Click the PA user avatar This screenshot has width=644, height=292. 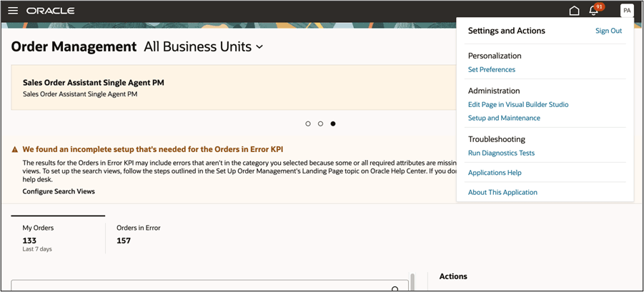tap(627, 11)
